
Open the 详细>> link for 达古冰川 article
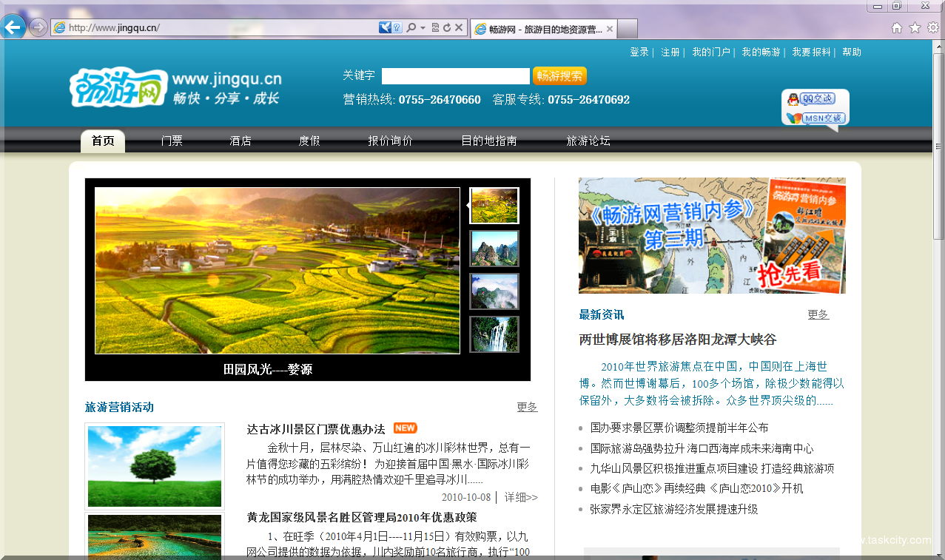(521, 497)
